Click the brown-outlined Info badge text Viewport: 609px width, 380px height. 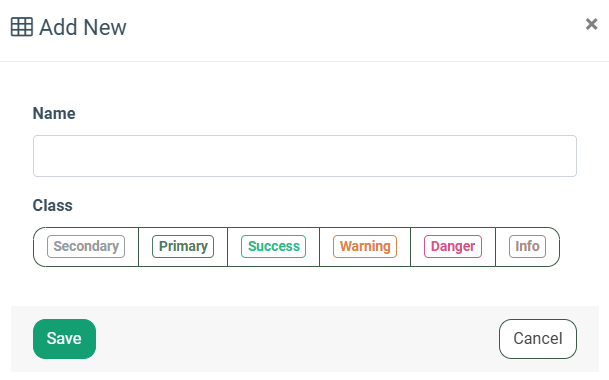(527, 246)
